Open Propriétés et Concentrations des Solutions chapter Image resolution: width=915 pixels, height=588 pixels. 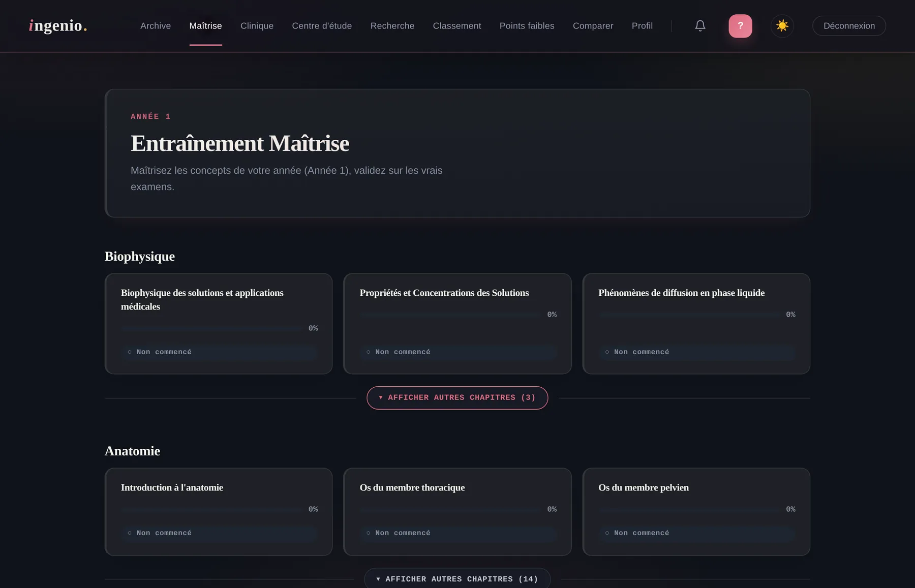tap(457, 324)
